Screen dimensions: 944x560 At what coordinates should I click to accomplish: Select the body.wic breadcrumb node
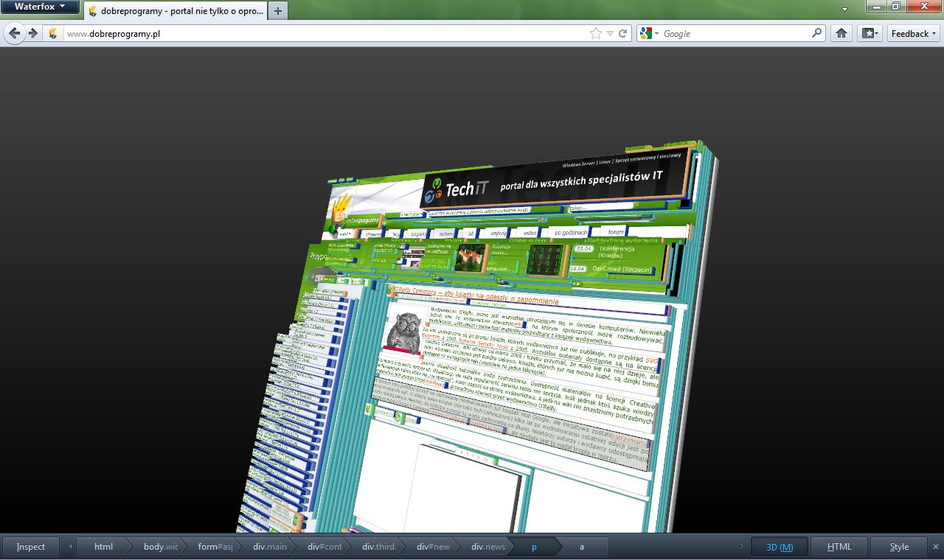pyautogui.click(x=161, y=547)
